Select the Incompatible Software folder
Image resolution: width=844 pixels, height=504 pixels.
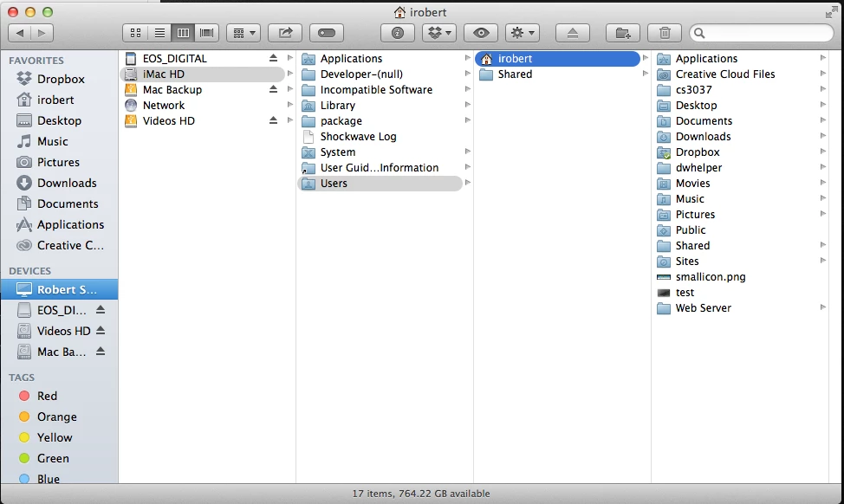tap(380, 90)
